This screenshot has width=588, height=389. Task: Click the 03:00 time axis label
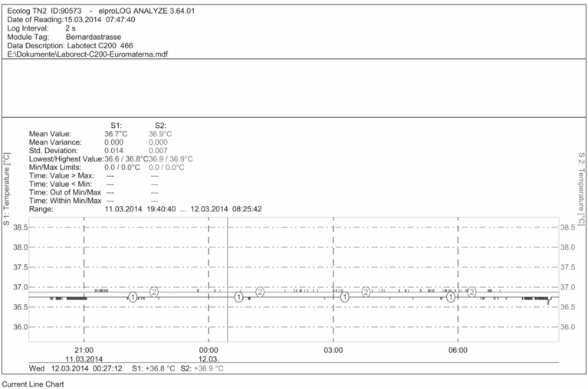[x=333, y=350]
